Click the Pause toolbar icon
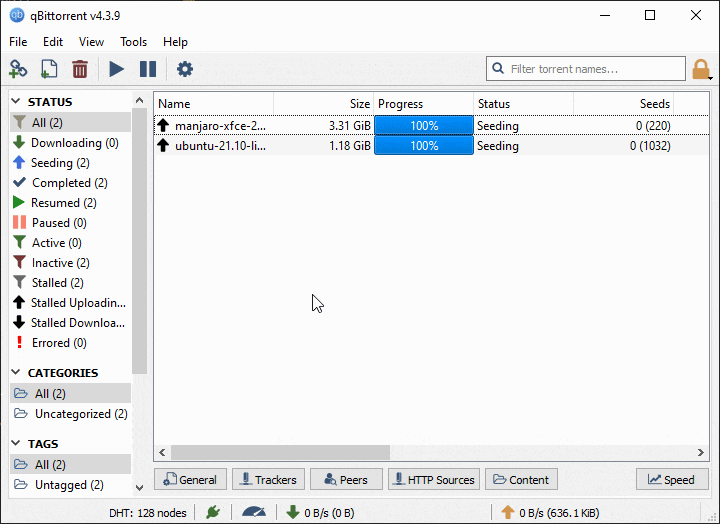The width and height of the screenshot is (720, 524). pyautogui.click(x=148, y=69)
